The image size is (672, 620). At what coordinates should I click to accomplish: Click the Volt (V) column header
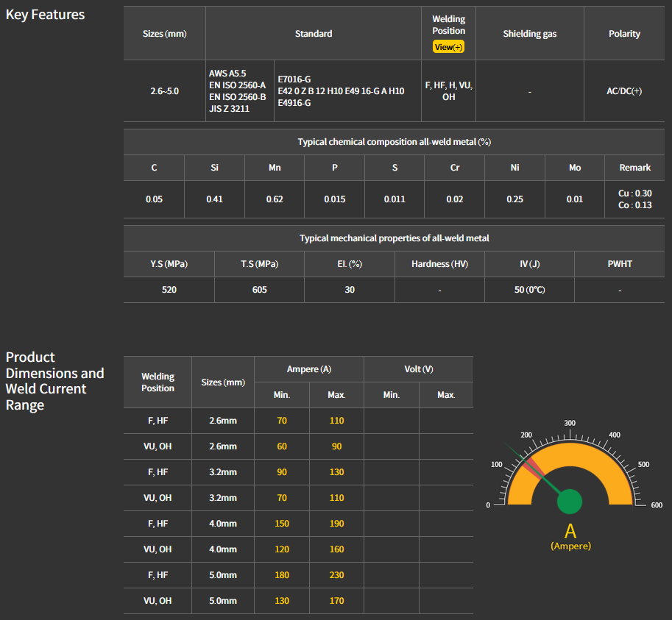[x=418, y=369]
